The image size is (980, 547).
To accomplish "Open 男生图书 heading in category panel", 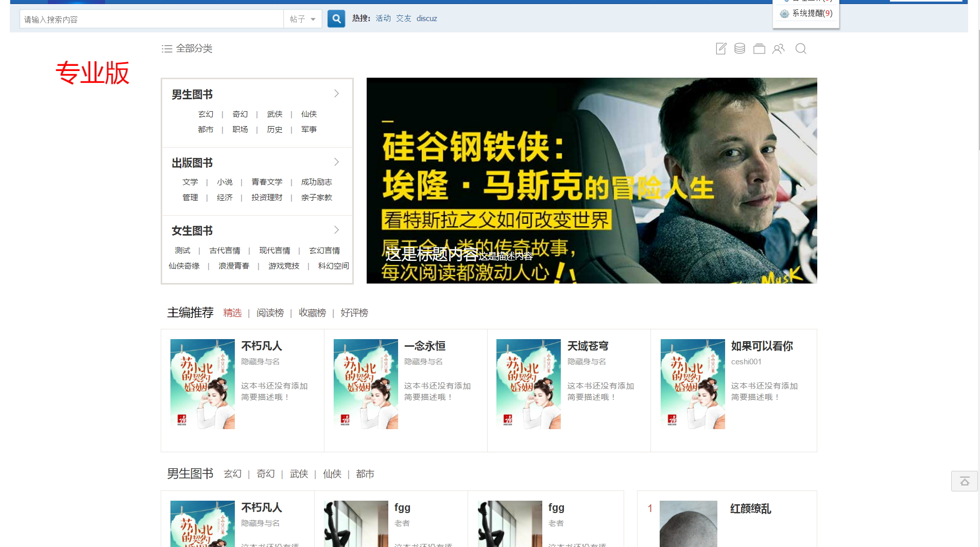I will point(192,95).
